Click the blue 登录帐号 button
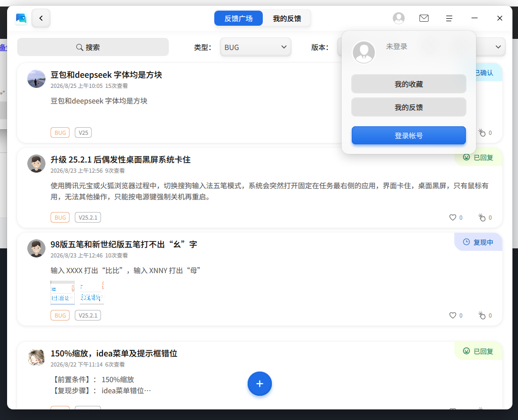 409,136
